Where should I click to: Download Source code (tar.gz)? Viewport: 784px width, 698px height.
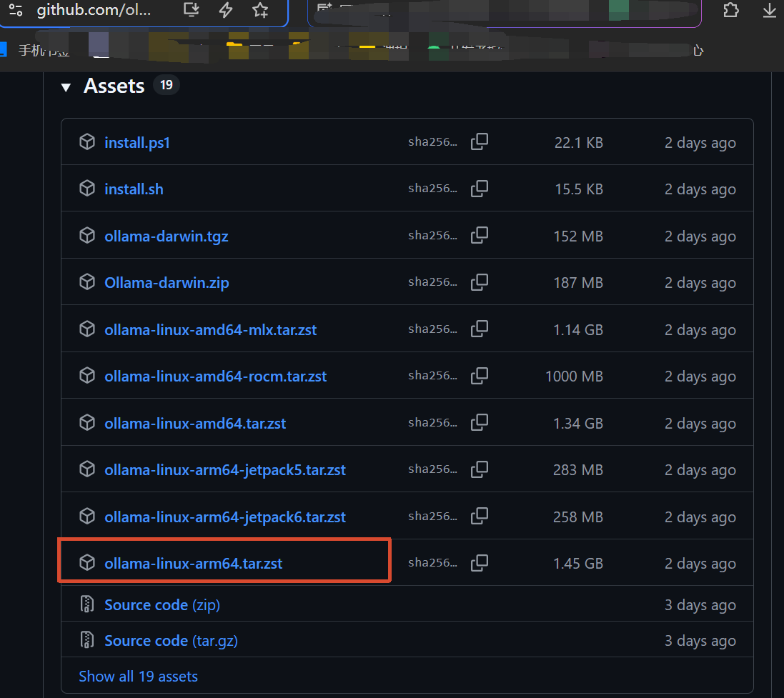(x=171, y=641)
